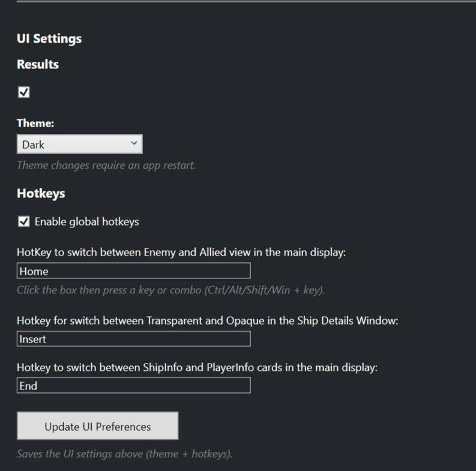Click the ShipInfo and PlayerInfo hotkey label
This screenshot has width=476, height=471.
(197, 367)
